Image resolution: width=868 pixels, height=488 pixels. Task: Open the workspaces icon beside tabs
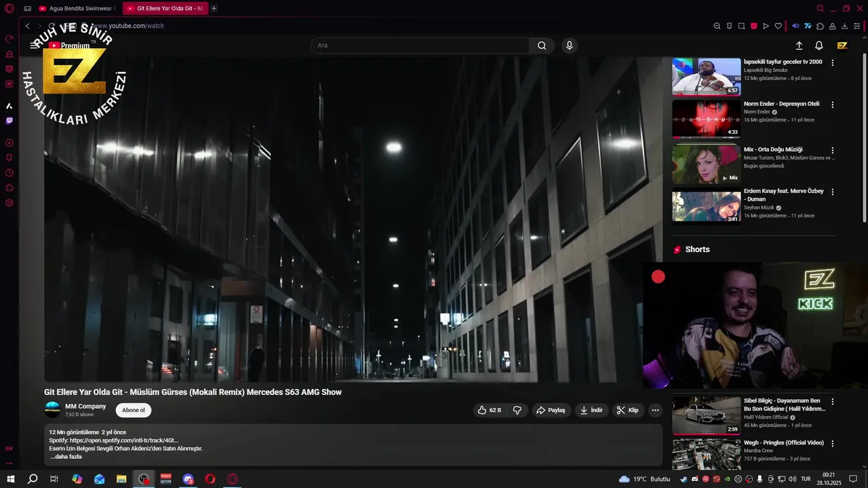point(27,9)
